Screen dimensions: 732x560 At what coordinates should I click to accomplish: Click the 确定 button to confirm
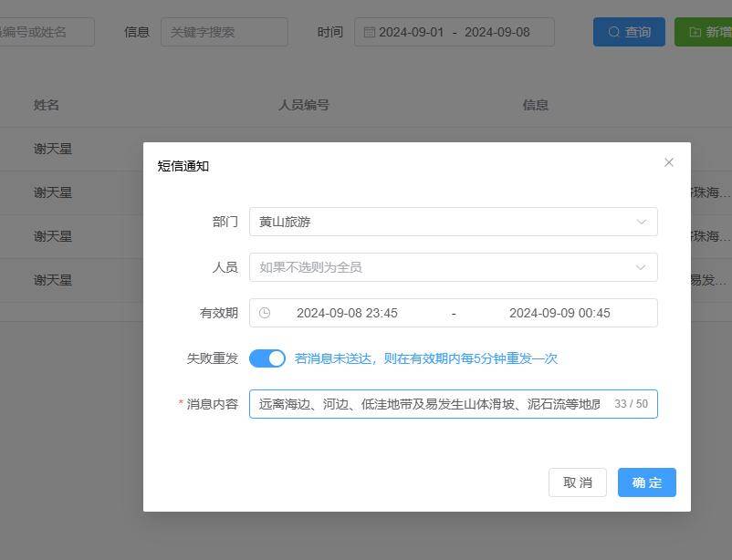pos(646,482)
